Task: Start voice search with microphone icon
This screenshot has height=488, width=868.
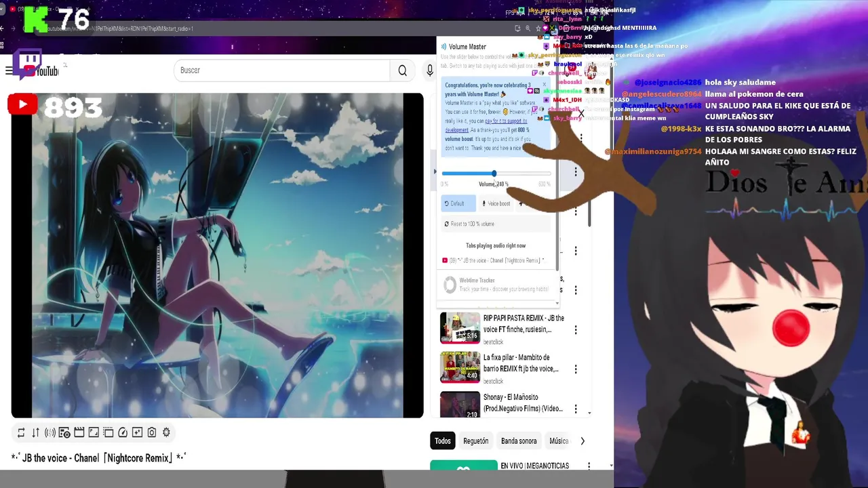Action: (429, 70)
